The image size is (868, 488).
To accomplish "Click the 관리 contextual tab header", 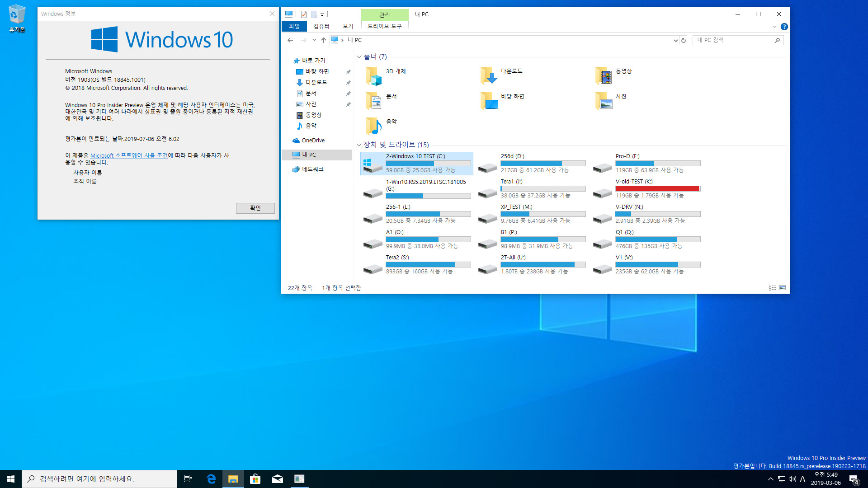I will click(x=385, y=14).
